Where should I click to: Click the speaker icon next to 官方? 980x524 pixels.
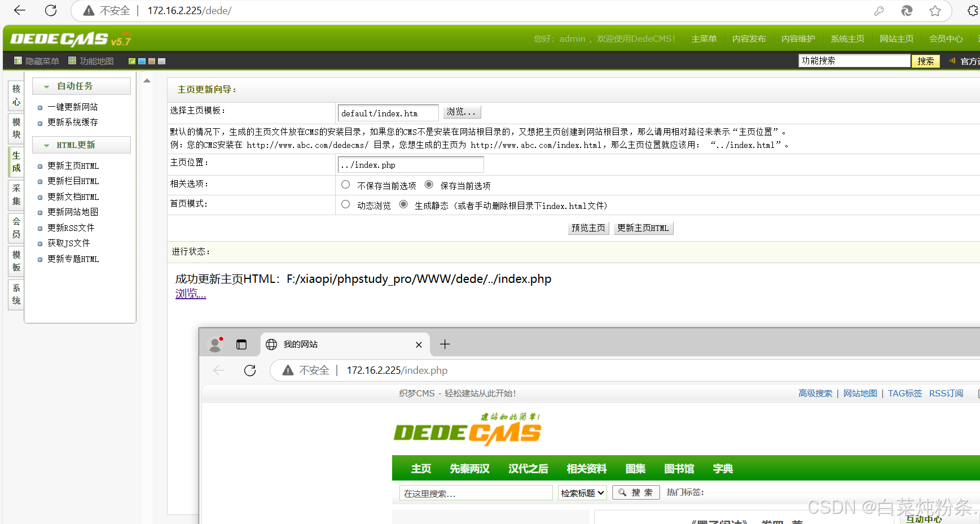click(x=952, y=60)
